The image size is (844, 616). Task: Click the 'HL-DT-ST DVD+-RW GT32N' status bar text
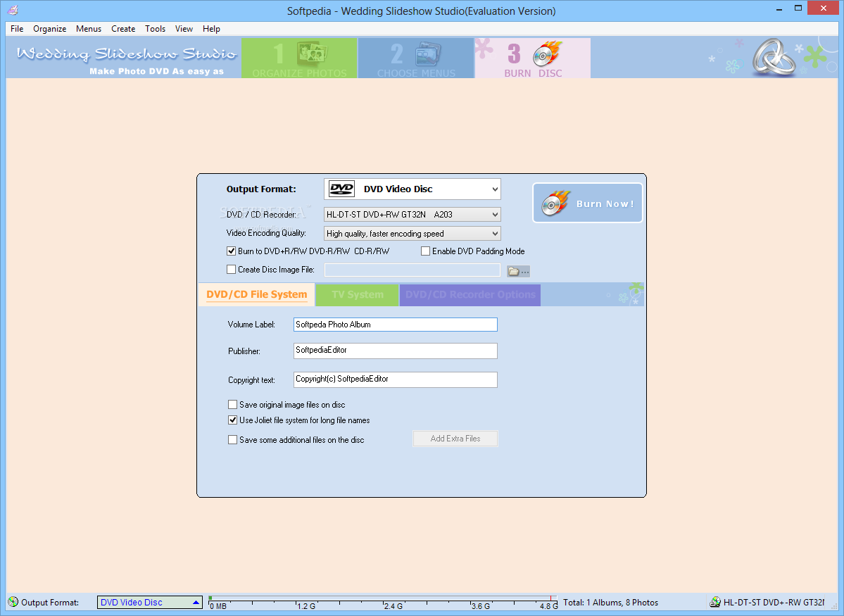(774, 602)
